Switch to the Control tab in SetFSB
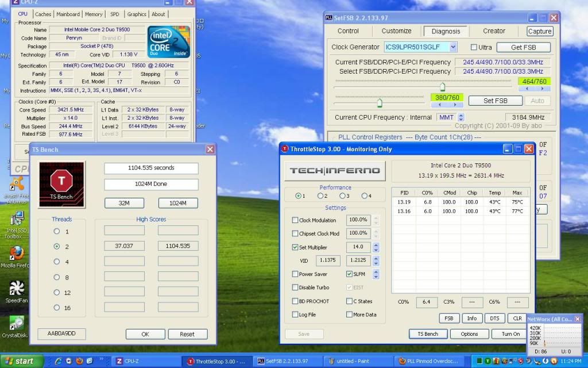Image resolution: width=588 pixels, height=368 pixels. (348, 31)
